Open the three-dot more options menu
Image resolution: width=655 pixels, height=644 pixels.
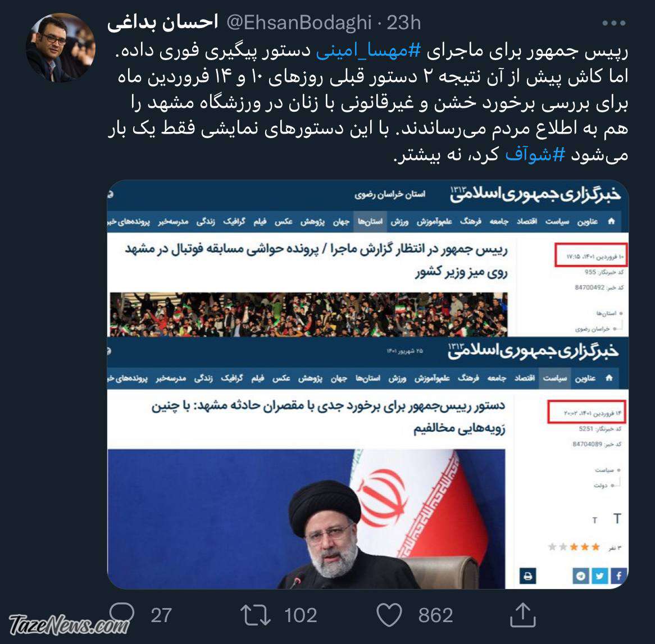613,23
